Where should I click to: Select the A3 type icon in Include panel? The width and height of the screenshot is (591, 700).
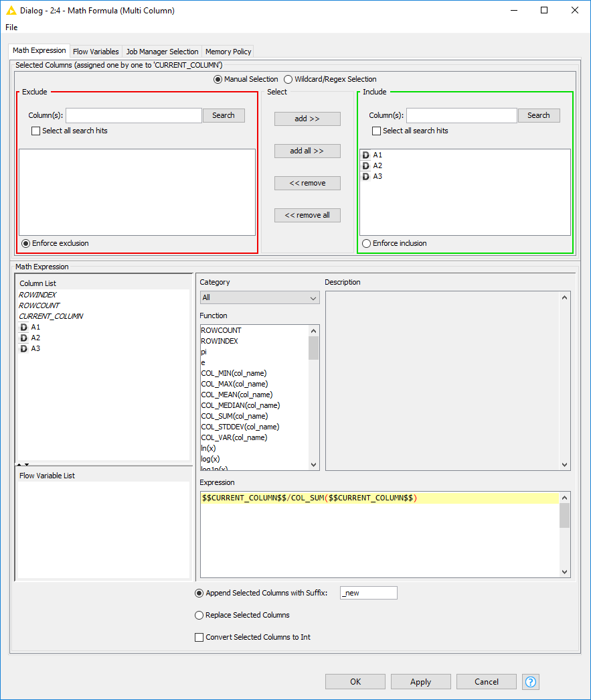pyautogui.click(x=366, y=176)
